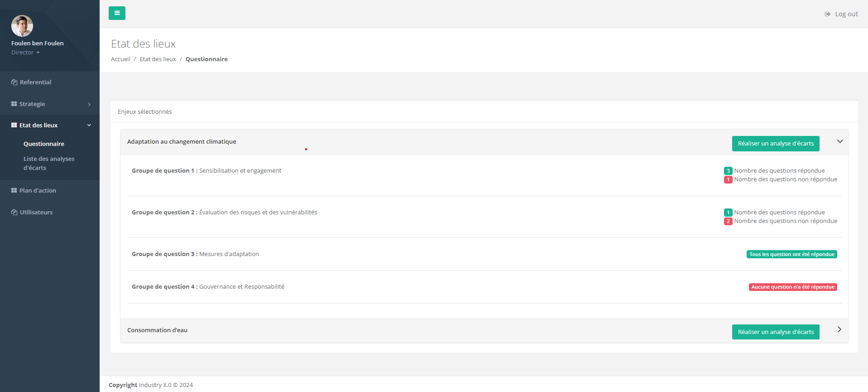The width and height of the screenshot is (868, 392).
Task: Open Liste des analyses d'écarts
Action: [49, 163]
